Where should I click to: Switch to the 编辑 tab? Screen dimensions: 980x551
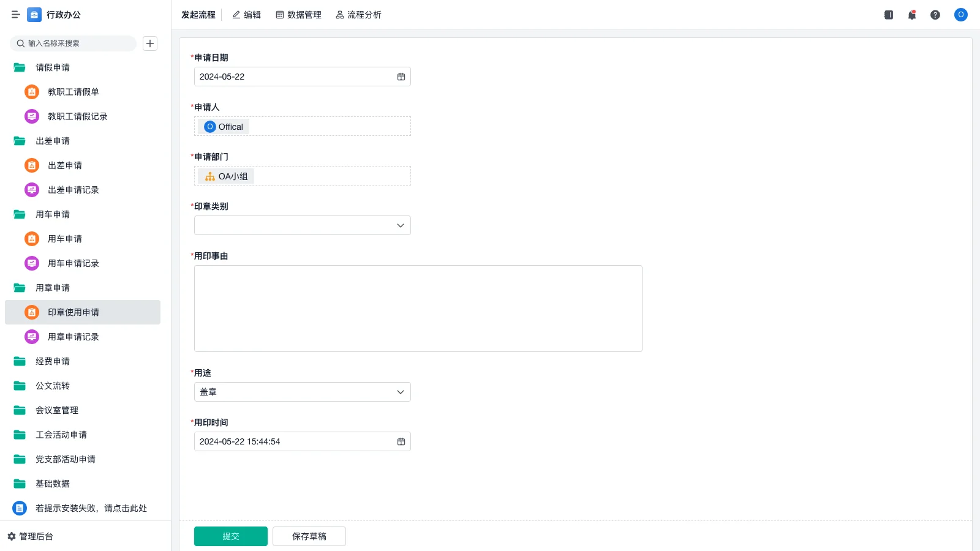coord(246,15)
